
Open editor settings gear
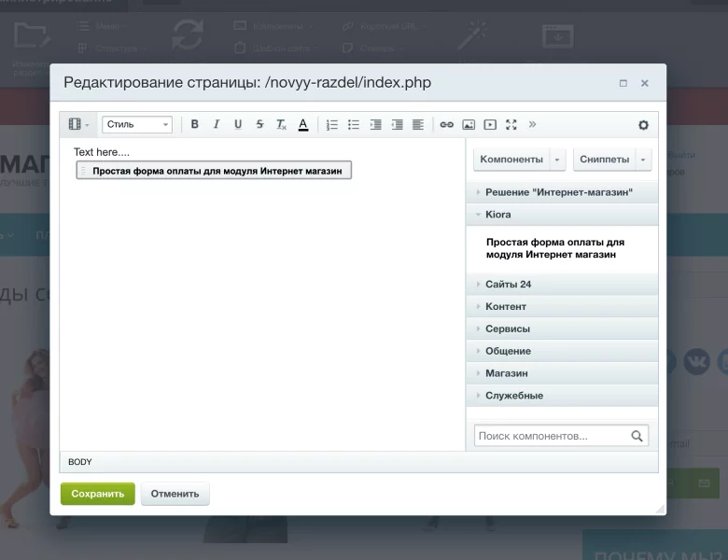coord(643,125)
